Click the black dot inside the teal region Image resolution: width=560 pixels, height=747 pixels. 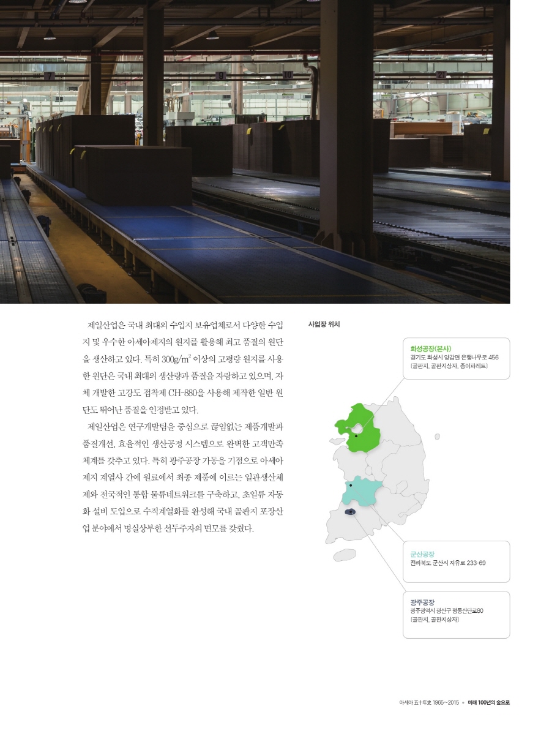click(351, 485)
